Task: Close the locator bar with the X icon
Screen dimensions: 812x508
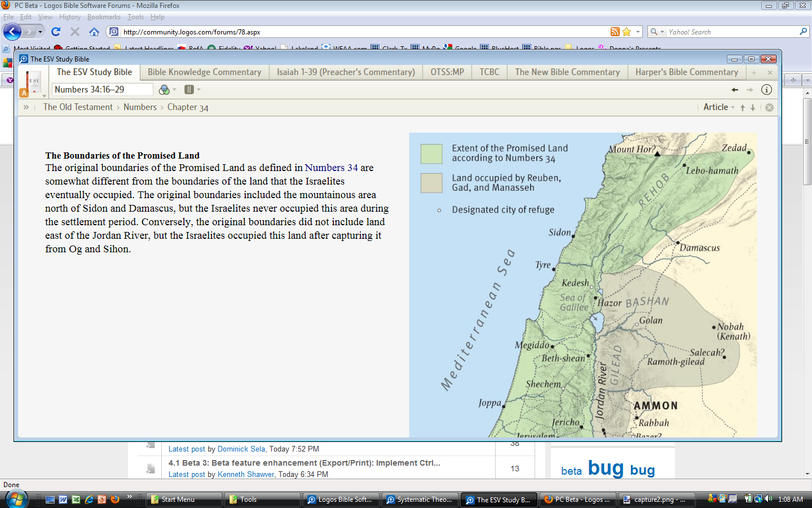Action: click(769, 107)
